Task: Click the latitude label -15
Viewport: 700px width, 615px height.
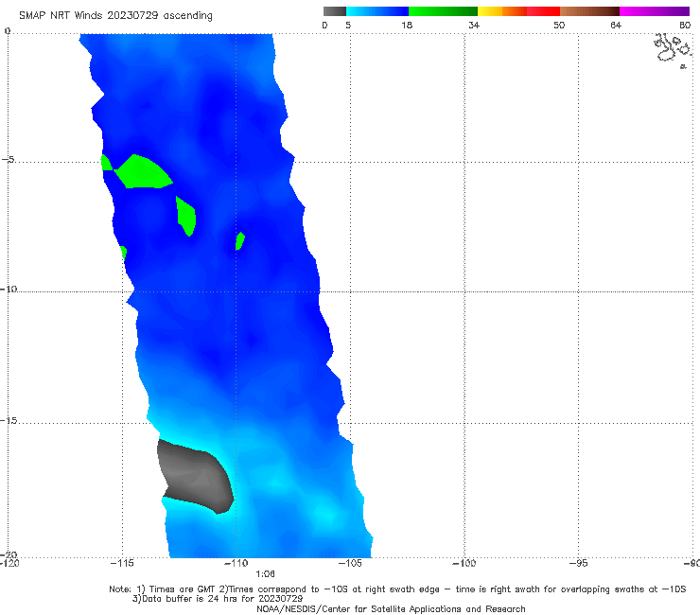Action: click(9, 420)
